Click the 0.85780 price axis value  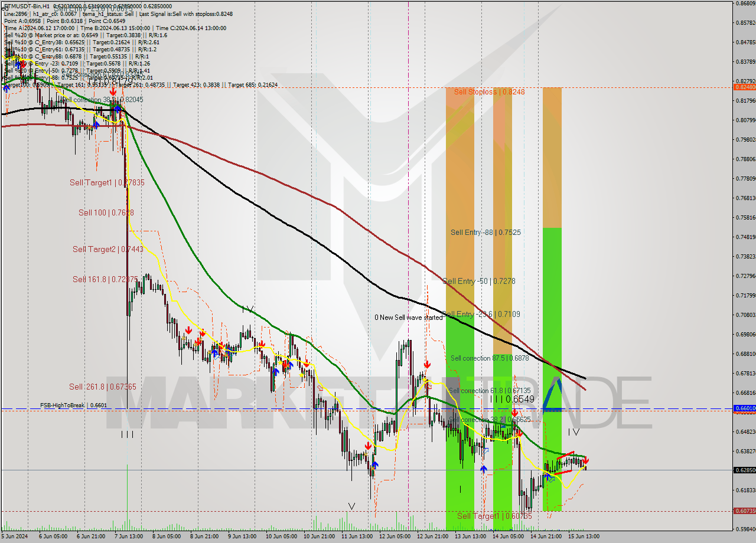(x=745, y=22)
